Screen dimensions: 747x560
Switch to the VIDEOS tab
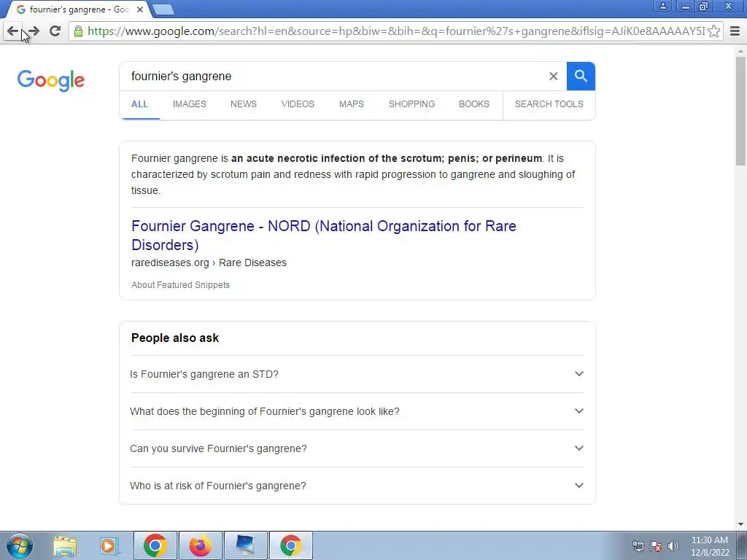click(x=298, y=104)
